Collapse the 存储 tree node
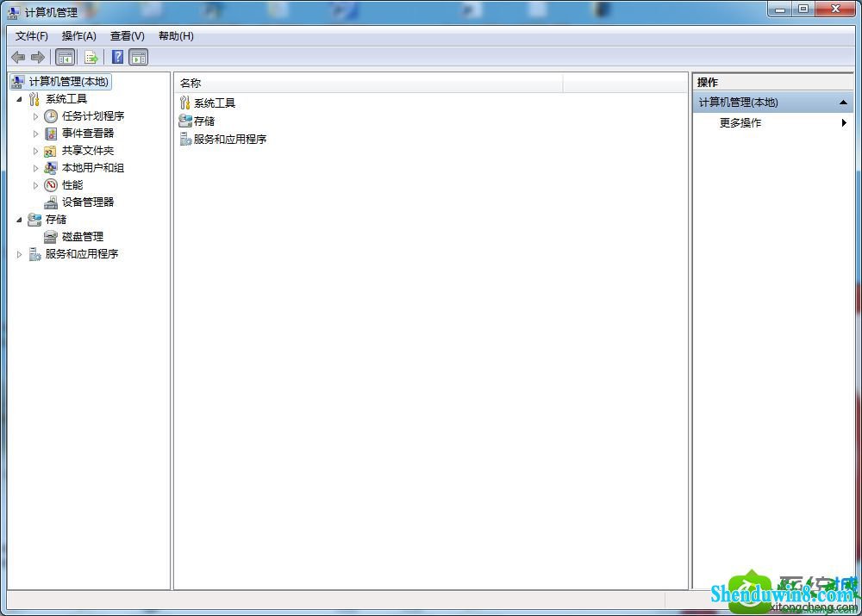Viewport: 862px width, 616px height. click(x=19, y=220)
